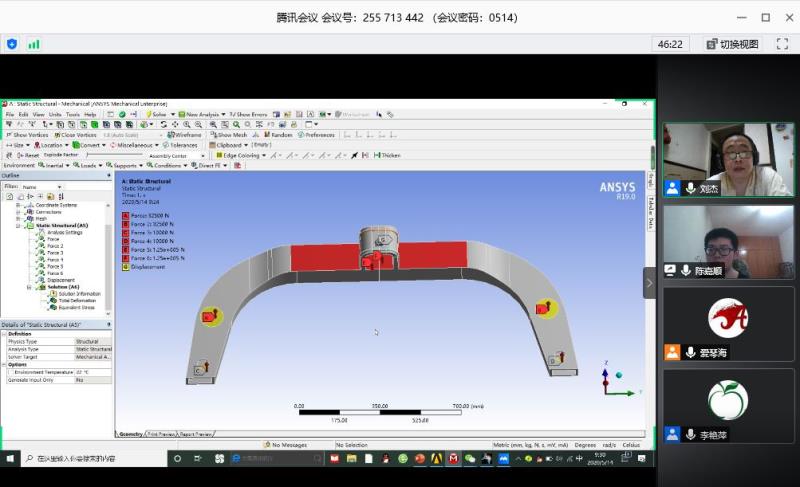Open the Filter Name dropdown in Outline
The height and width of the screenshot is (487, 800).
[x=42, y=187]
